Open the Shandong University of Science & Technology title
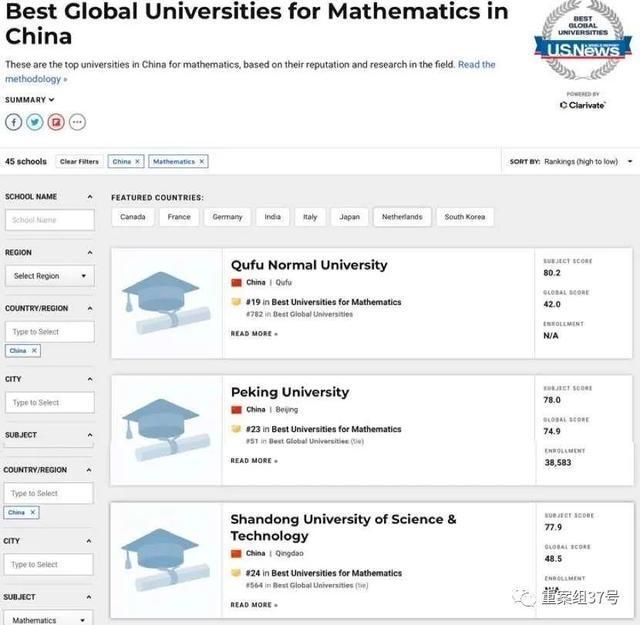 coord(343,527)
